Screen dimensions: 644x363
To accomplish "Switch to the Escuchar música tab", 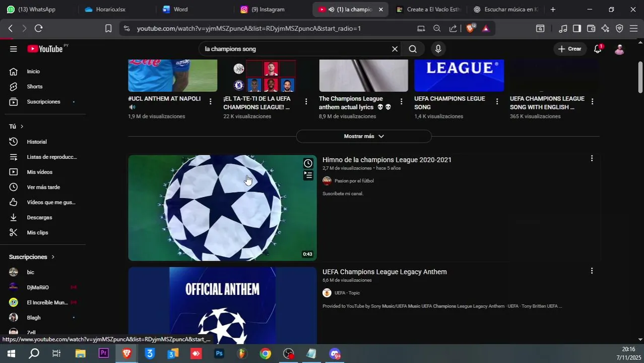I will 506,10.
